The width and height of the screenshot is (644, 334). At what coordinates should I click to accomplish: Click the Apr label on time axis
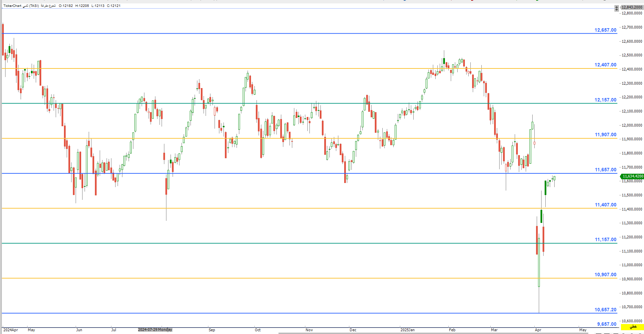[538, 330]
